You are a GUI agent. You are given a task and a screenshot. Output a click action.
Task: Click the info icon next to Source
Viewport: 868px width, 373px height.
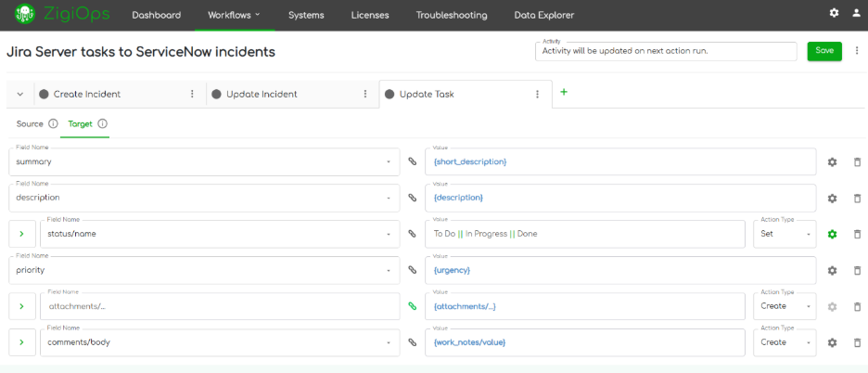coord(53,123)
